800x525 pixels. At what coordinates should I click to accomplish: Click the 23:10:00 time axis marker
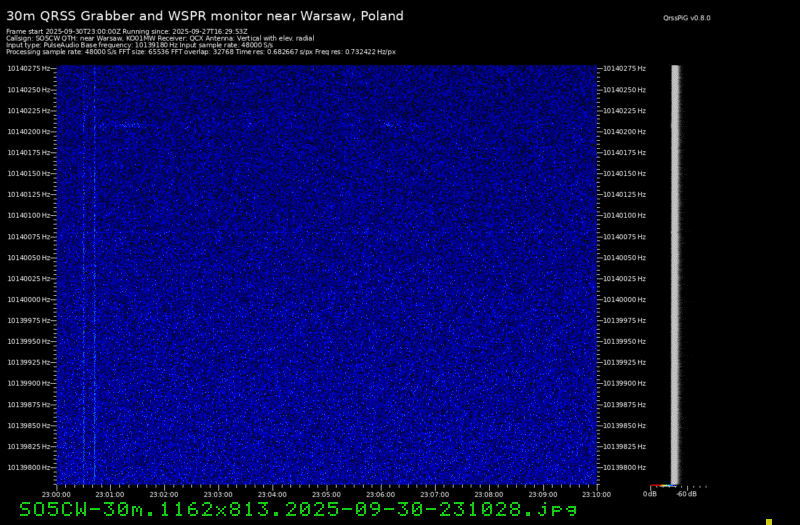coord(596,494)
